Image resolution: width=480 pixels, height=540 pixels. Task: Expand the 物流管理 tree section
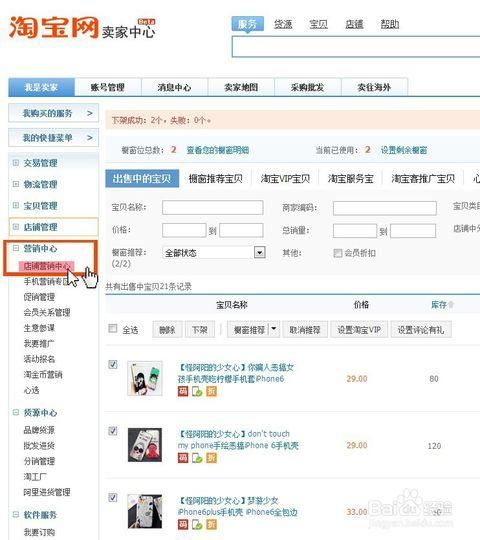(15, 184)
